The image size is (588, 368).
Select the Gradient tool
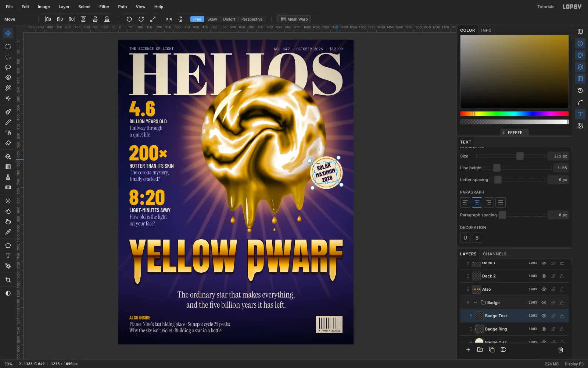point(8,167)
